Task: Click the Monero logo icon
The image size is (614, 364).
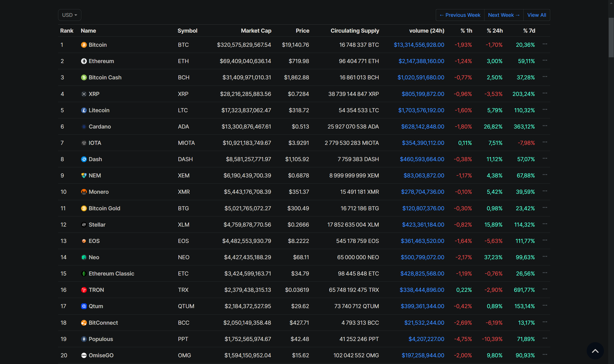Action: click(x=84, y=192)
